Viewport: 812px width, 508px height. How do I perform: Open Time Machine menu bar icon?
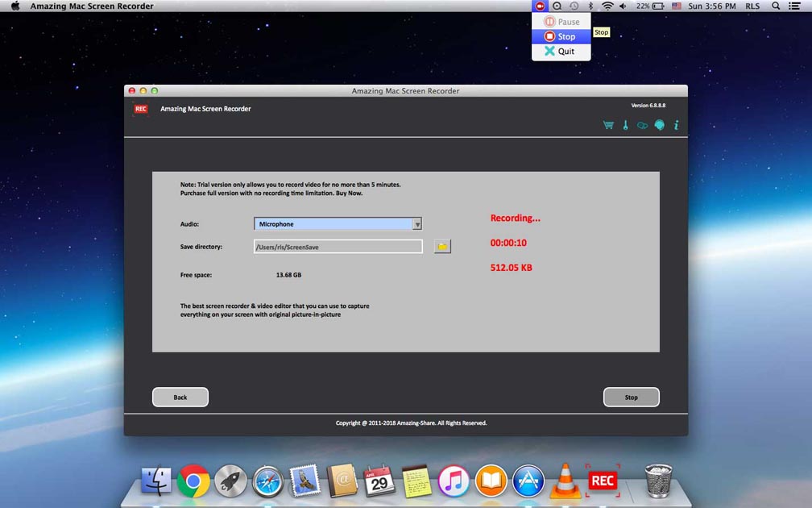click(x=574, y=6)
